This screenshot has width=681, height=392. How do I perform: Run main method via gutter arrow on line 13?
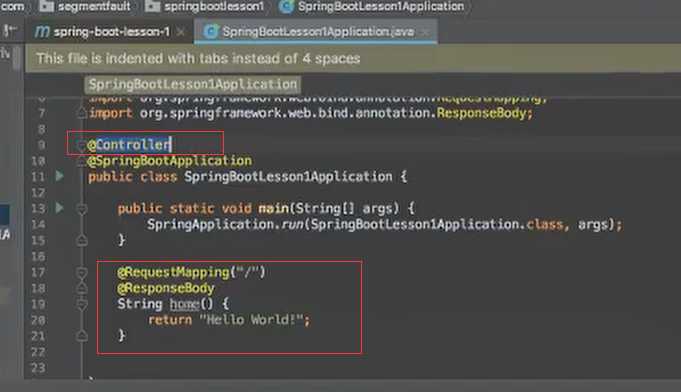[60, 208]
